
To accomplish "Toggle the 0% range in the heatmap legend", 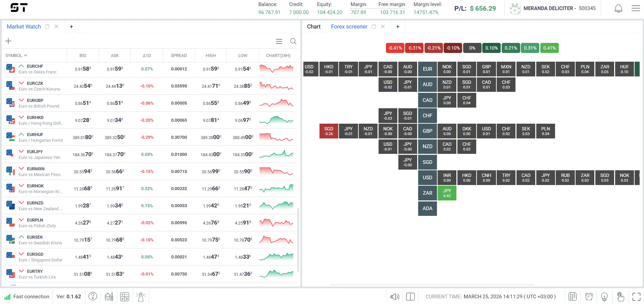I will [472, 48].
